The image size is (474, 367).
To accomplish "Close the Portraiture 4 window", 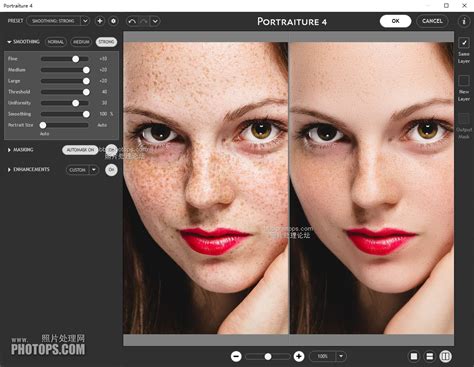I will (x=464, y=6).
